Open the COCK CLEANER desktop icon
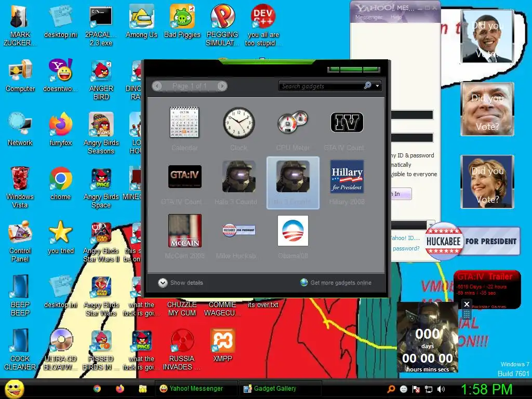Screen dimensions: 532x399 tap(20, 350)
